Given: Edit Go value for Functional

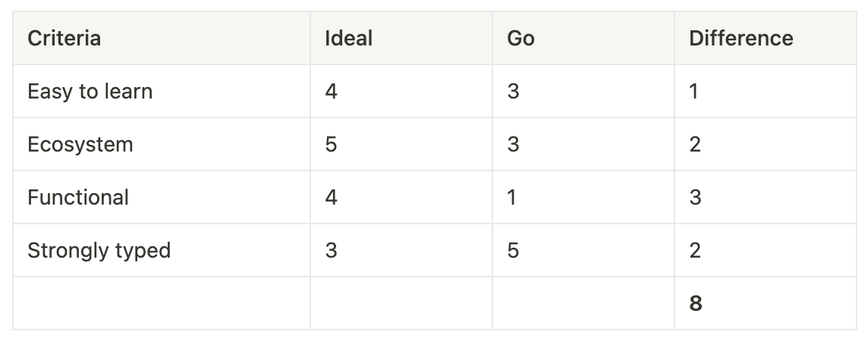Looking at the screenshot, I should (x=583, y=197).
